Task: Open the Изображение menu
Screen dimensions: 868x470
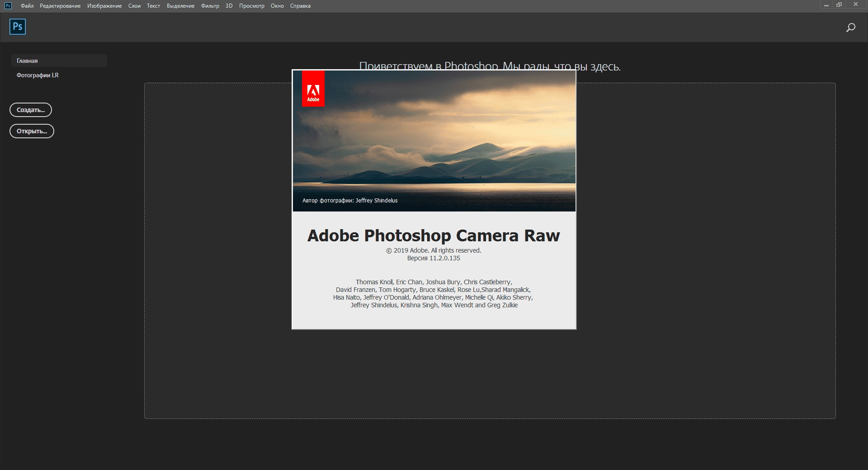Action: 104,6
